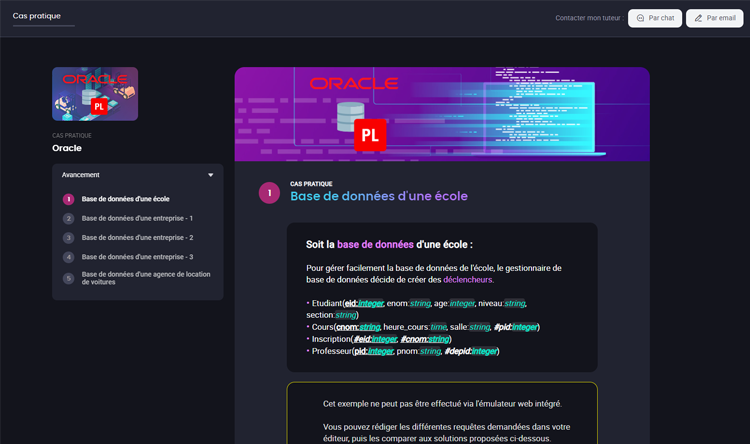This screenshot has height=444, width=750.
Task: Select Base de données d'une entreprise - 2
Action: point(137,238)
